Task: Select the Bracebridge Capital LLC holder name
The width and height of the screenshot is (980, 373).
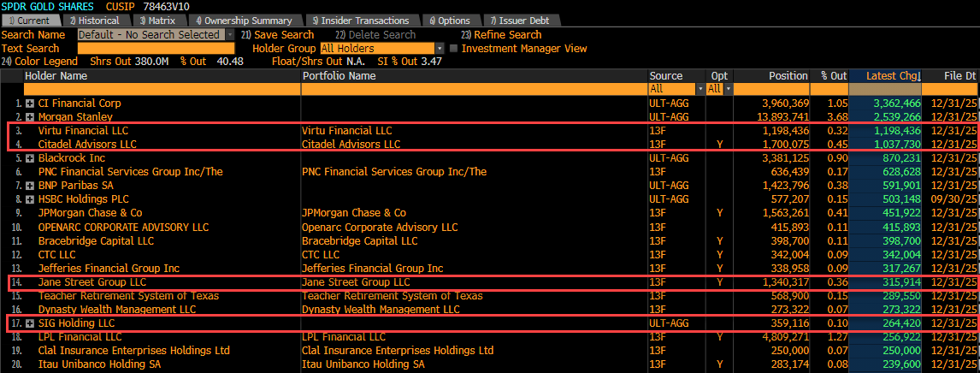Action: point(96,240)
